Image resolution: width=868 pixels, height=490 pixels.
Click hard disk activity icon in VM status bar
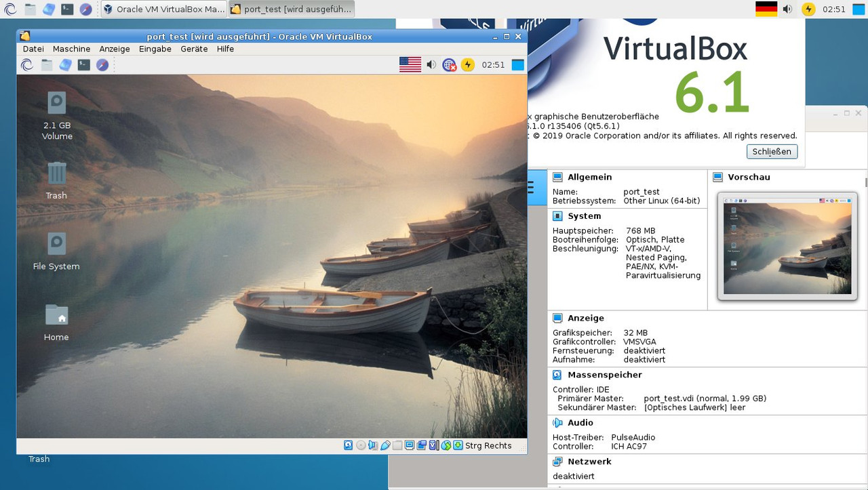348,445
